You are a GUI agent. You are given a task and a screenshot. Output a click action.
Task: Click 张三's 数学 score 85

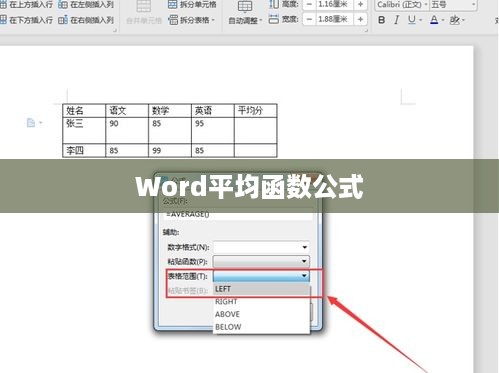pos(170,131)
